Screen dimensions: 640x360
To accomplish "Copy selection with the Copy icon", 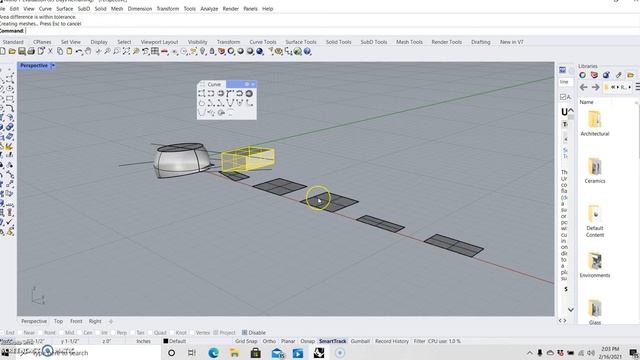I will click(x=60, y=51).
